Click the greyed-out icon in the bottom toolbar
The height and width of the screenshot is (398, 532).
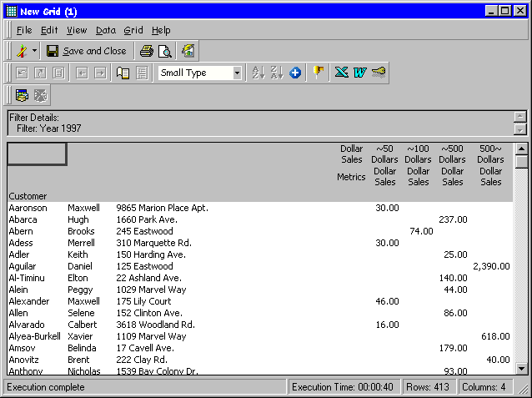[x=40, y=95]
